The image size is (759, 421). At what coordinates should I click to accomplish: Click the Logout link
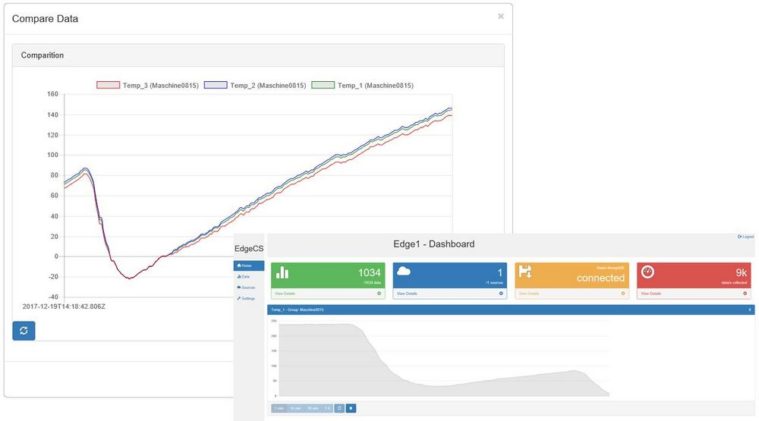click(x=745, y=237)
